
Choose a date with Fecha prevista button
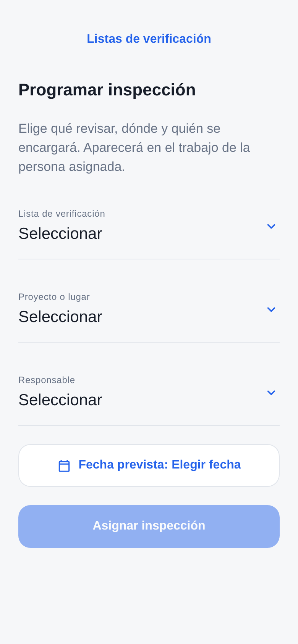click(149, 465)
